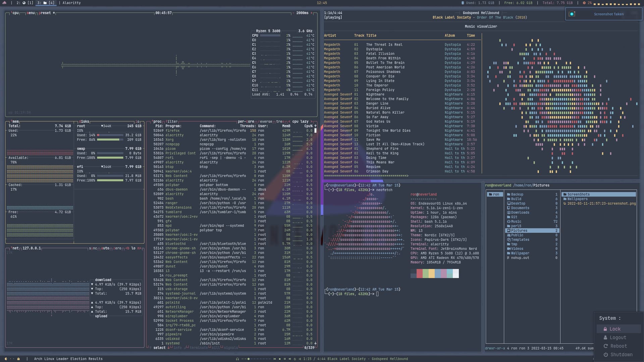Click the settings gear icon in the top bar
The height and width of the screenshot is (362, 644).
[584, 3]
